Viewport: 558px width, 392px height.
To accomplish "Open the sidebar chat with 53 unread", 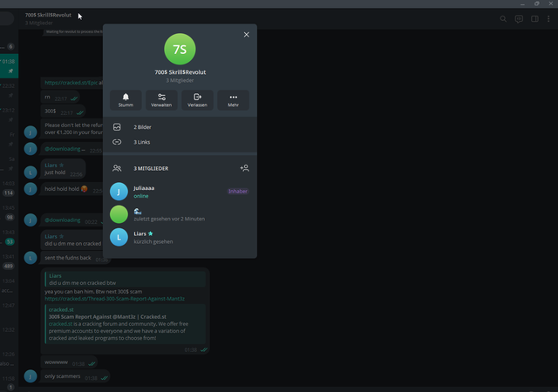I will 10,237.
